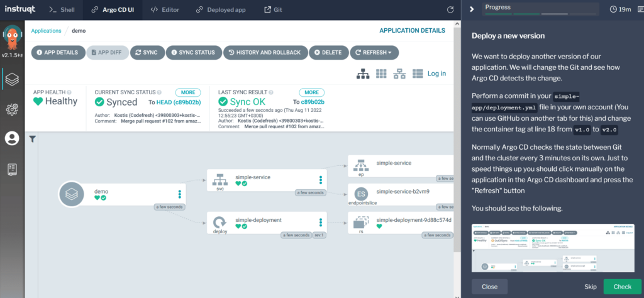Click the Argo CD pane vertical scrollbar
Viewport: 644px width, 298px height.
[456, 140]
